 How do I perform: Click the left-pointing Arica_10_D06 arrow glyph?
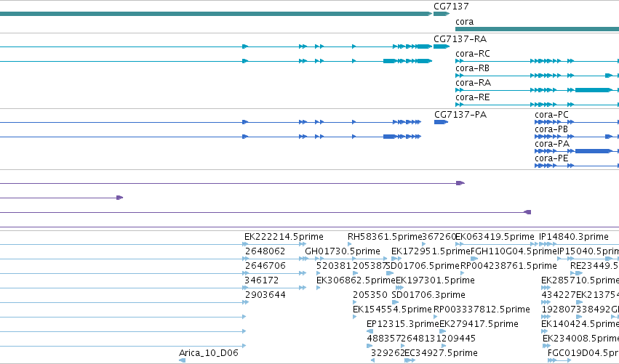182,360
